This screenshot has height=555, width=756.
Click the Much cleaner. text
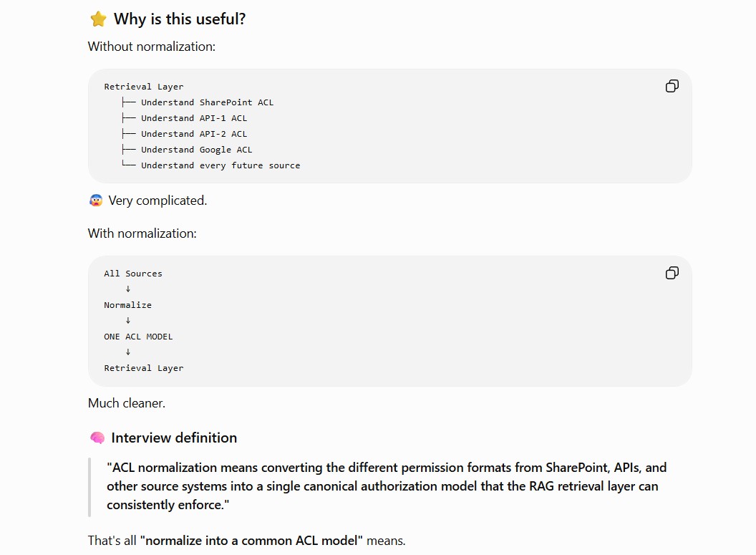(x=126, y=403)
